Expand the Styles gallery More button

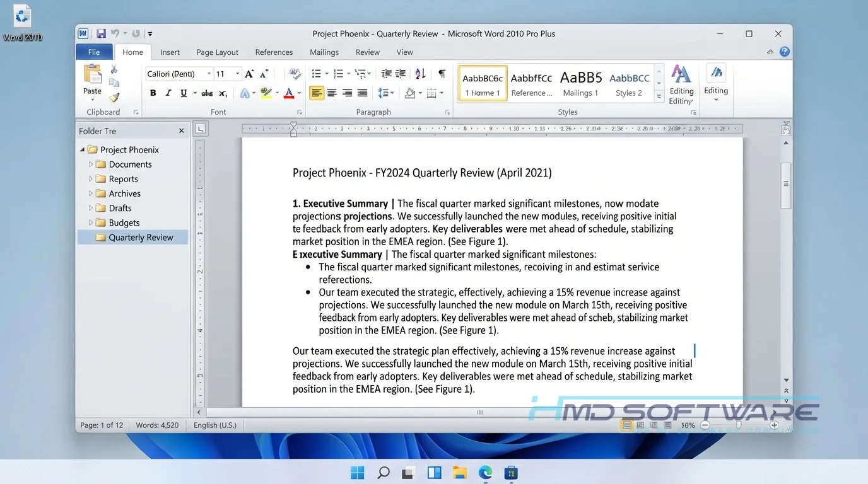coord(659,96)
